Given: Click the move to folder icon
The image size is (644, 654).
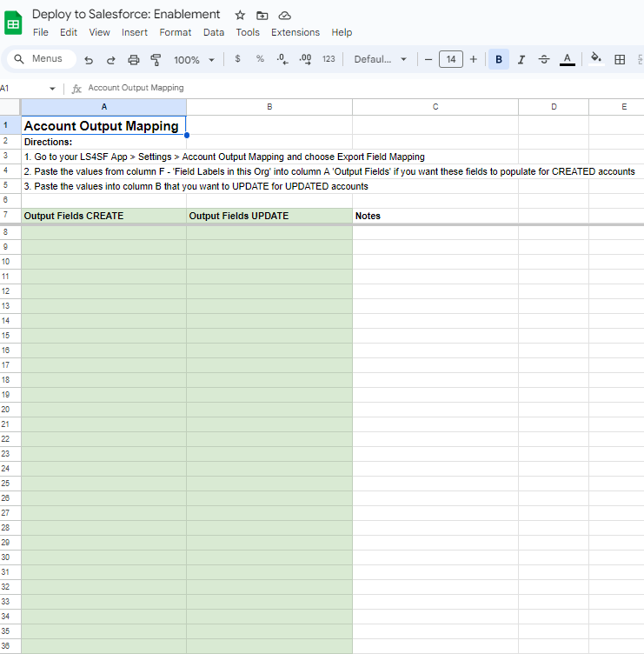Looking at the screenshot, I should click(x=262, y=16).
